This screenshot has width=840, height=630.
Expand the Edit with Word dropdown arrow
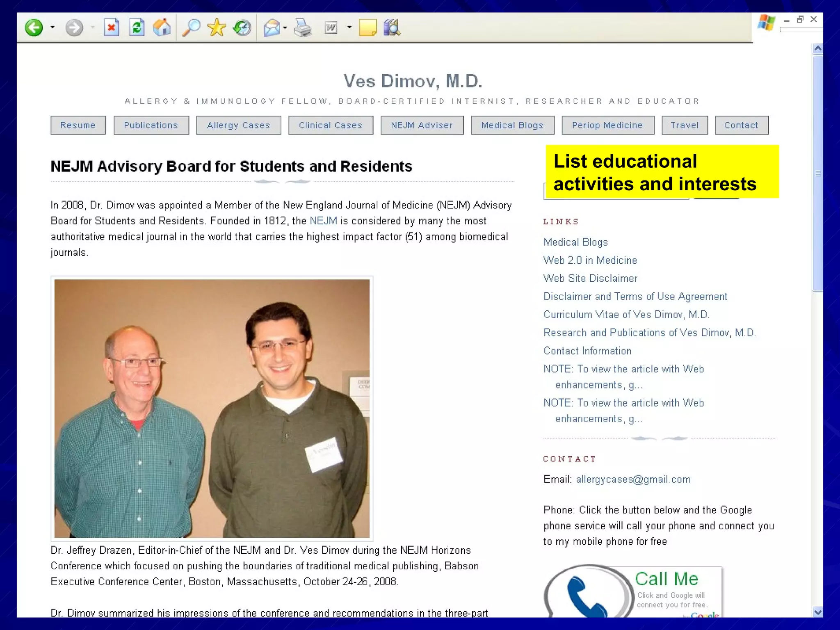(x=349, y=27)
